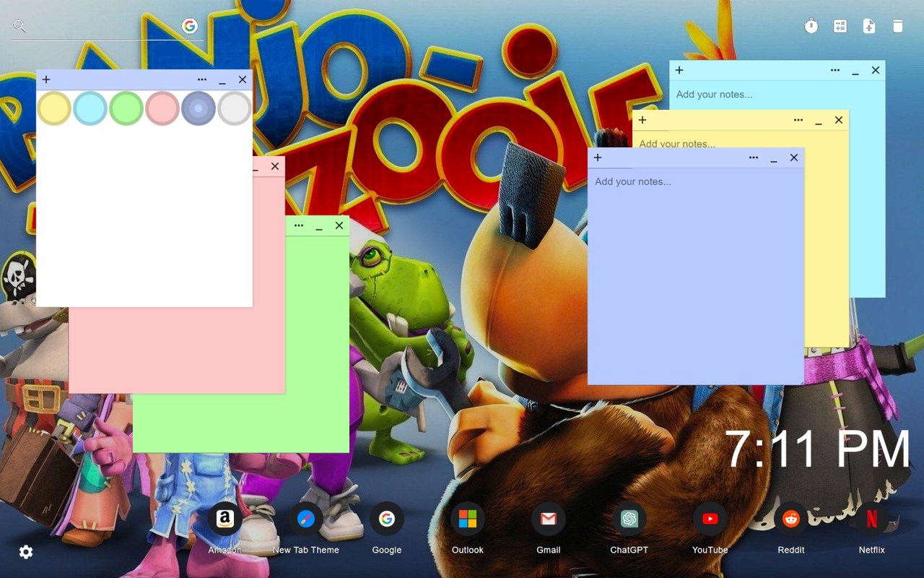Open the cyan note's three-dot menu
This screenshot has height=578, width=924.
click(x=835, y=70)
